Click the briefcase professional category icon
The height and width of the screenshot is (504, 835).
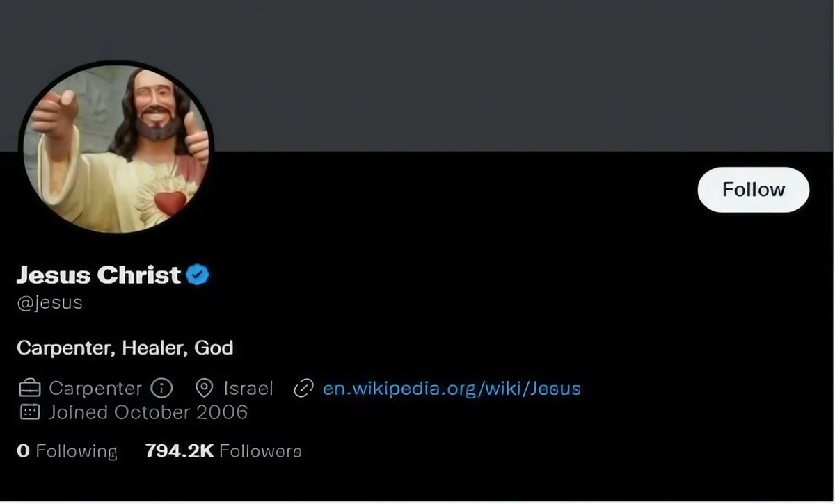[29, 388]
